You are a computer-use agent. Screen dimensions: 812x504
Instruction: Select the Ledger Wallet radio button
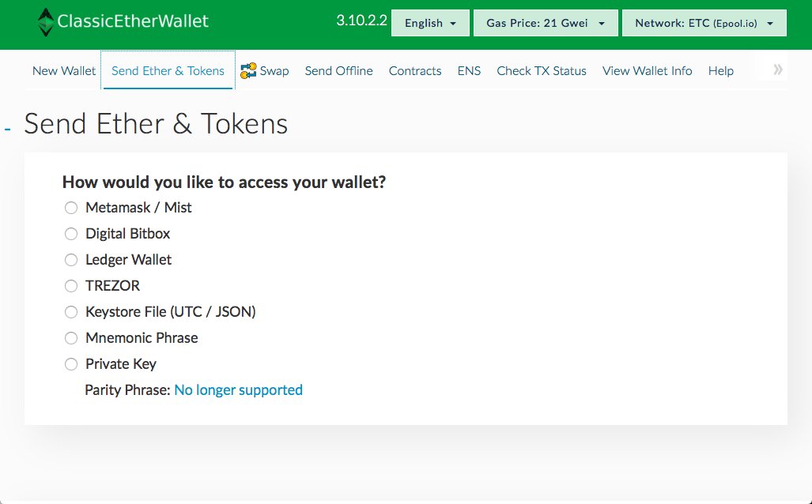[71, 260]
